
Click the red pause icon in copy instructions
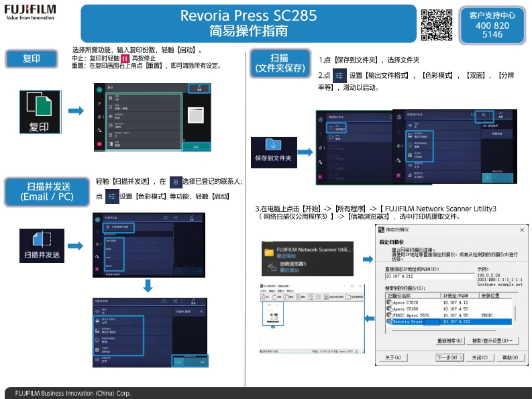click(x=125, y=58)
